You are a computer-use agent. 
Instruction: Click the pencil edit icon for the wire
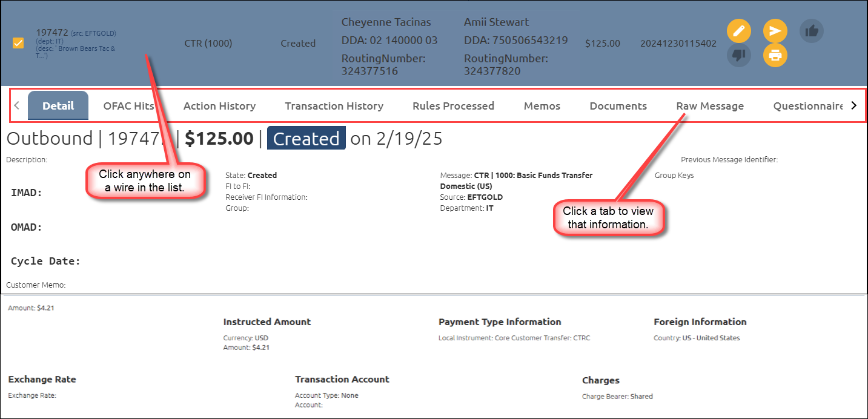(x=738, y=31)
